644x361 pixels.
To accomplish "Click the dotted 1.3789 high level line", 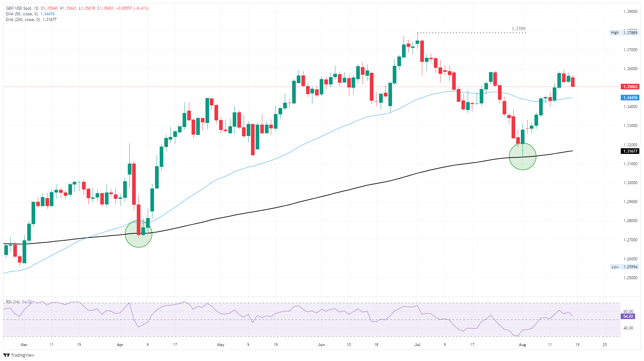I will (x=471, y=33).
